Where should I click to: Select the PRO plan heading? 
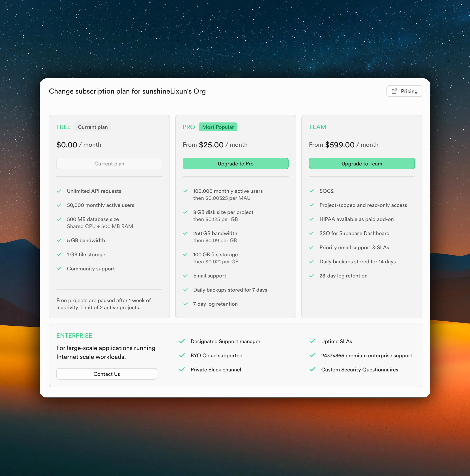(x=189, y=127)
